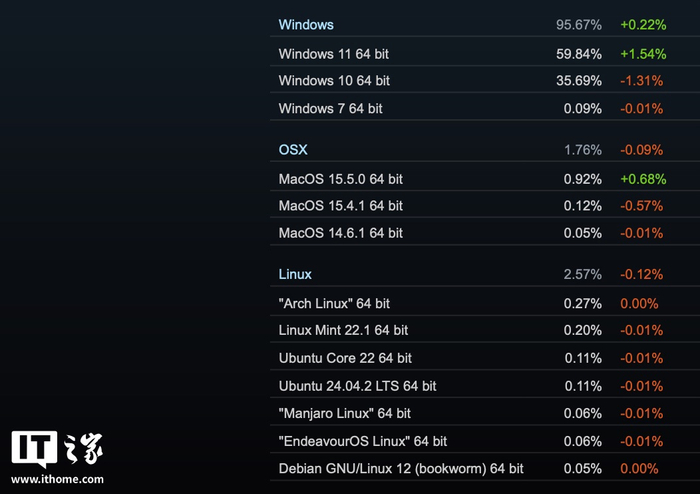Viewport: 700px width, 494px height.
Task: Select the MacOS 14.6.1 64 bit entry
Action: [x=341, y=233]
